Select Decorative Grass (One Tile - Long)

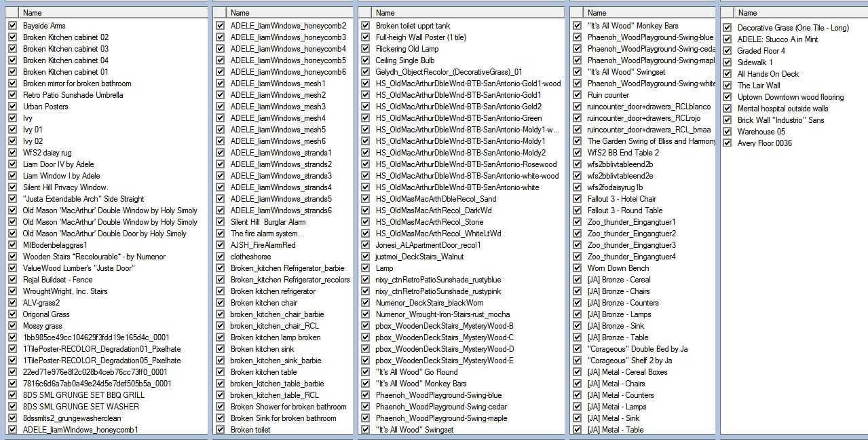coord(793,28)
